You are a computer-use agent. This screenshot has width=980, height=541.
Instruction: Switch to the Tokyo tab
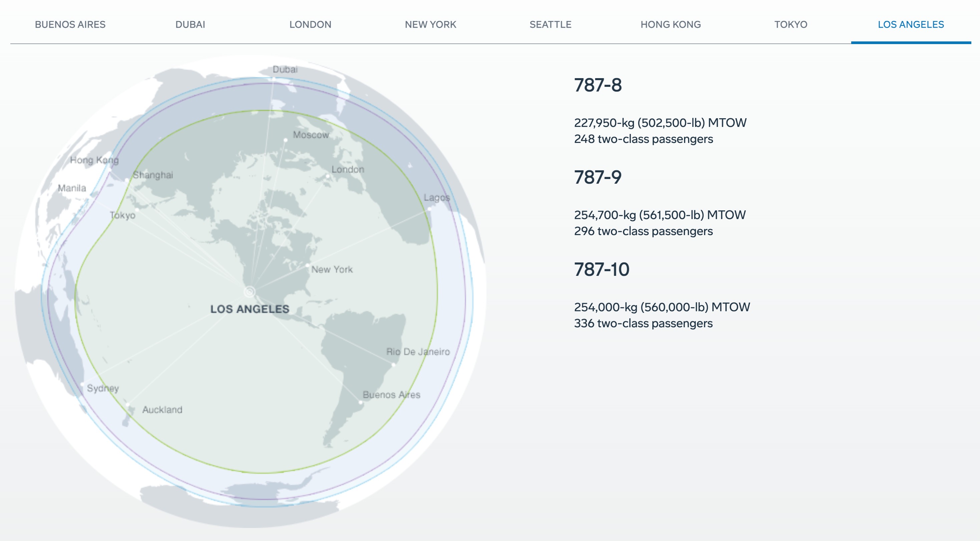pos(790,25)
